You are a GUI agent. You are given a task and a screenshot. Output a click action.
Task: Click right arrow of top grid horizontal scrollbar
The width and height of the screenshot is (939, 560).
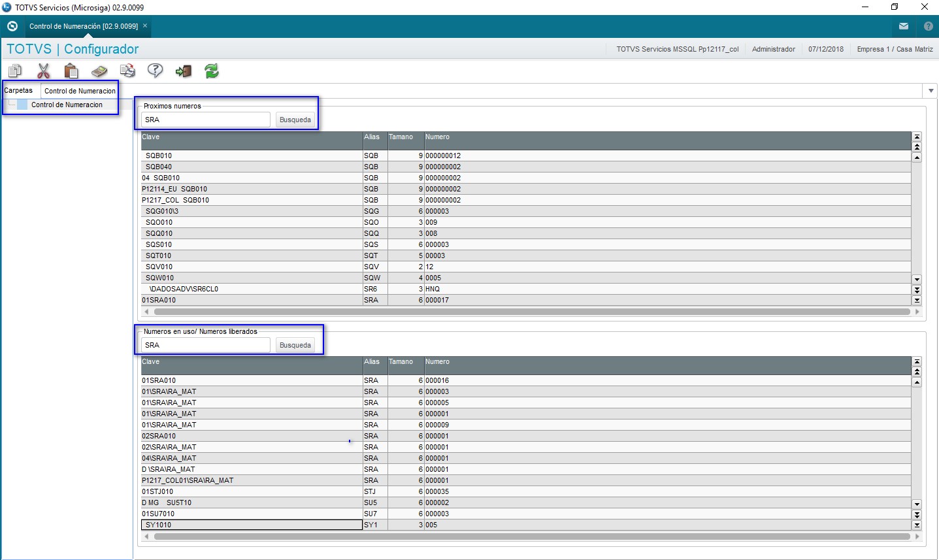(x=917, y=312)
